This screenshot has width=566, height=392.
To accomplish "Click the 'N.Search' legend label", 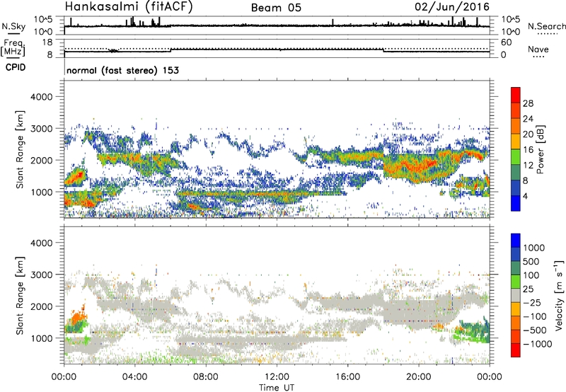I will 546,26.
